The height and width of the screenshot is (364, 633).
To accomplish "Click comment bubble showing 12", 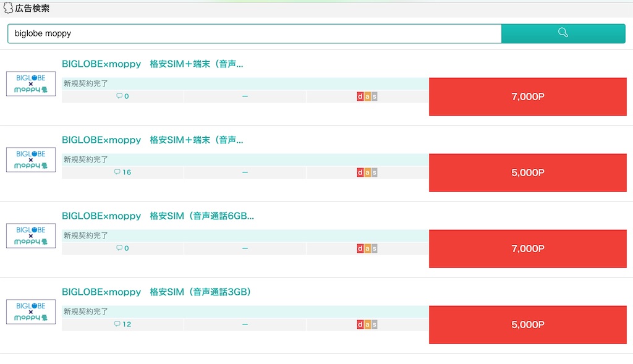I will pos(122,324).
